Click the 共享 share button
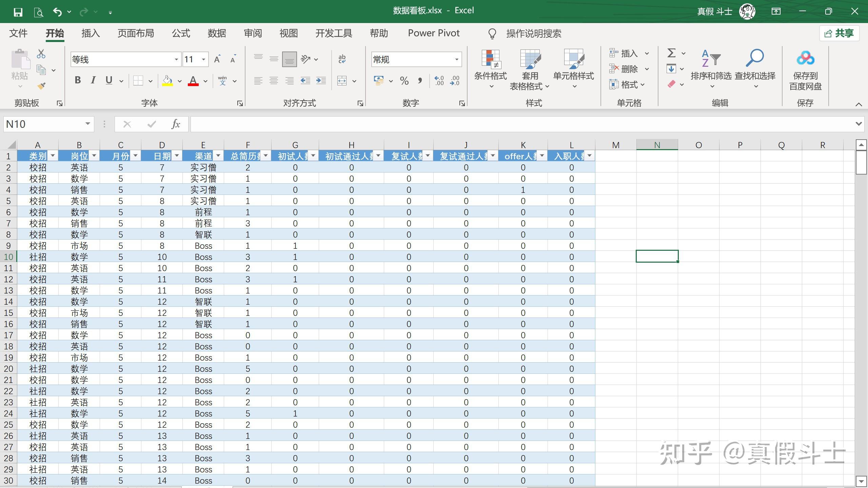Screen dimensions: 868x488 coord(839,33)
